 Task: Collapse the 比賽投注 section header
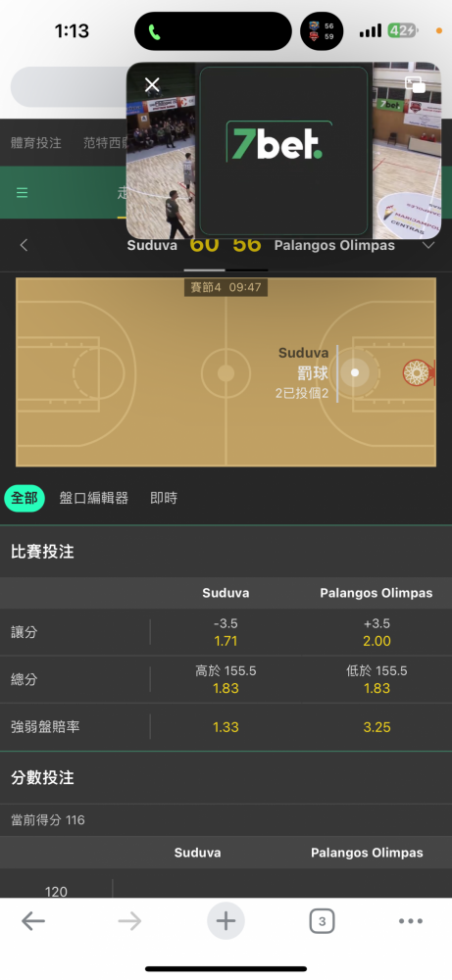(226, 552)
